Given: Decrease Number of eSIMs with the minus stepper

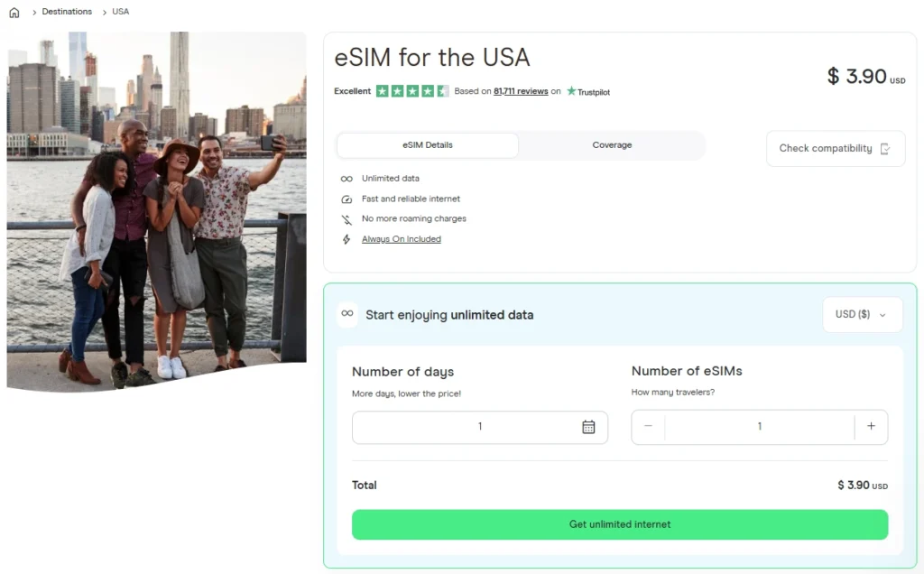Looking at the screenshot, I should pyautogui.click(x=648, y=426).
